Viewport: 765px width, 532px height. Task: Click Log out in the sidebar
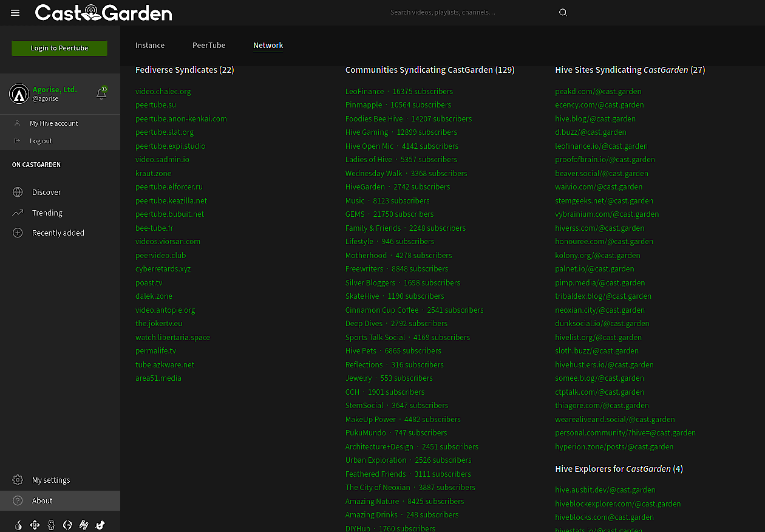point(41,141)
